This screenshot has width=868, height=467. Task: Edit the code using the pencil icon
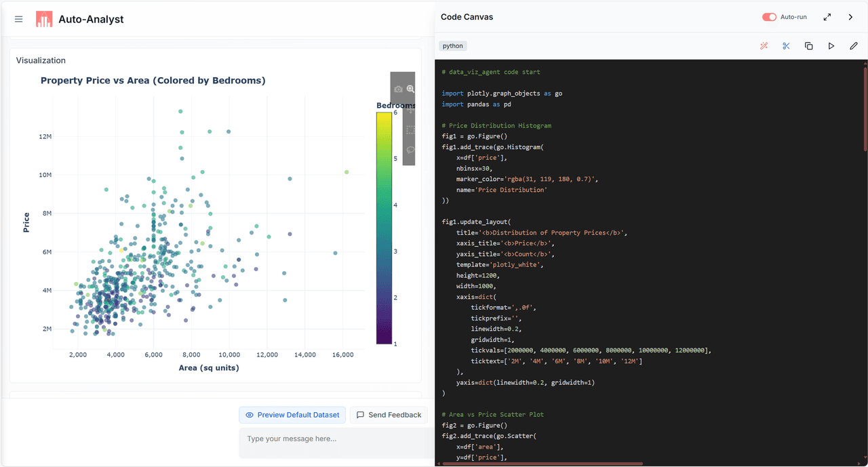pos(853,46)
